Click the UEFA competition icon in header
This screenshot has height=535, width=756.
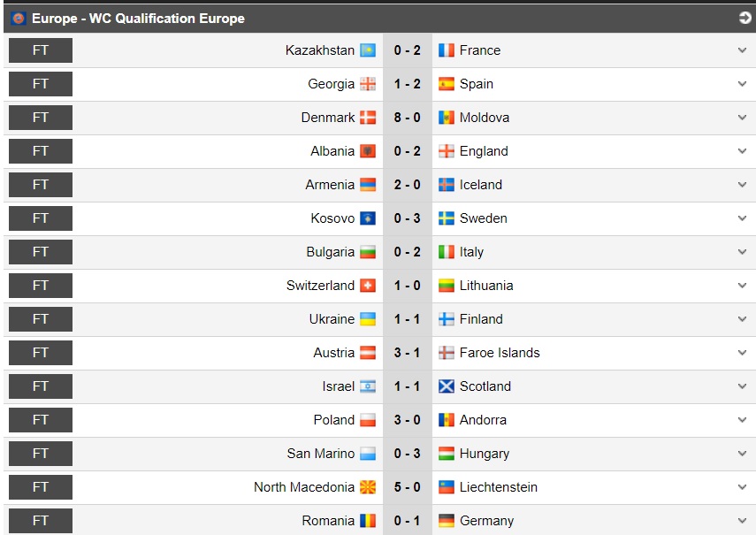point(19,19)
